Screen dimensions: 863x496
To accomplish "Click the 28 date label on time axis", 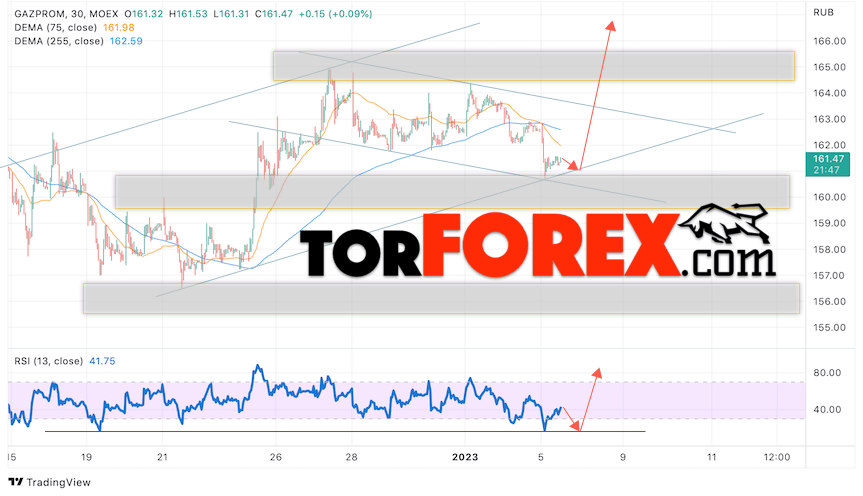I will 352,457.
